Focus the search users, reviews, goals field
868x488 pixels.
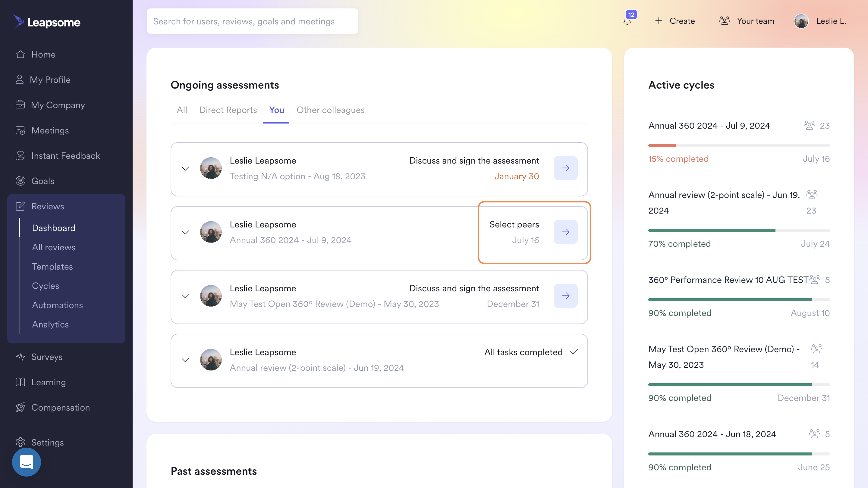252,21
